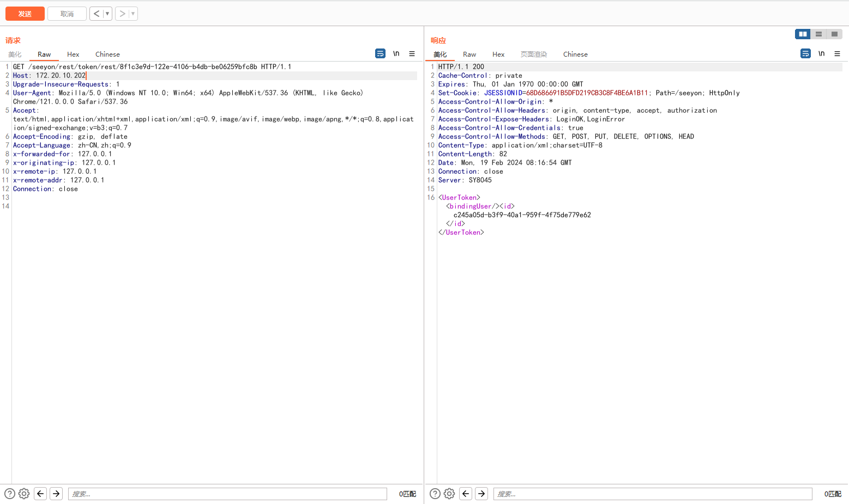Toggle word wrap in request editor
Image resolution: width=849 pixels, height=504 pixels.
click(380, 53)
